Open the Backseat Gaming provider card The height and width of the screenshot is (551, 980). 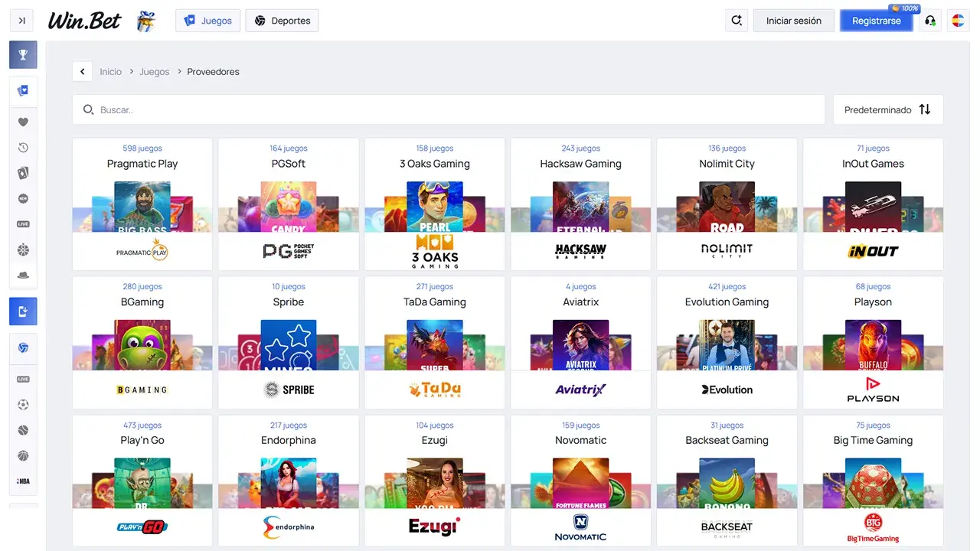tap(727, 481)
